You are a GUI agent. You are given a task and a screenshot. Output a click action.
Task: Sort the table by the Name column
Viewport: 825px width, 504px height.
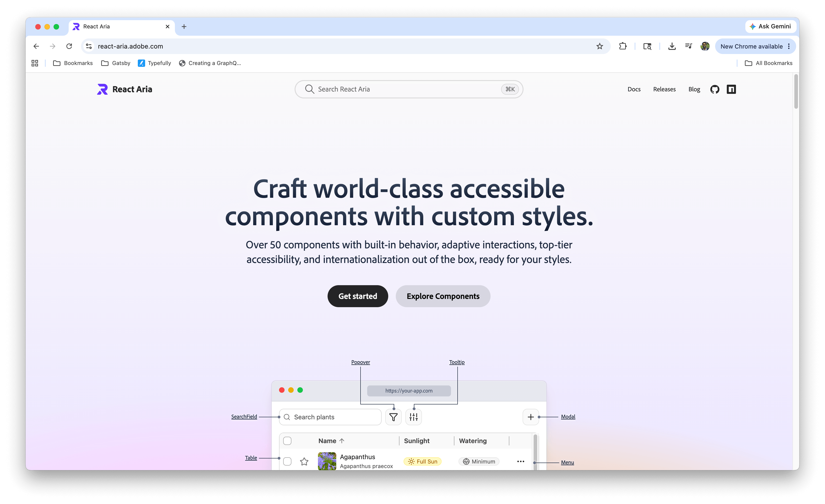[331, 441]
